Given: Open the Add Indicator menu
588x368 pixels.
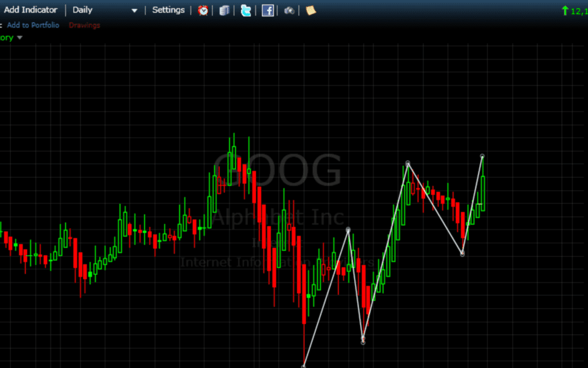Looking at the screenshot, I should pyautogui.click(x=30, y=10).
